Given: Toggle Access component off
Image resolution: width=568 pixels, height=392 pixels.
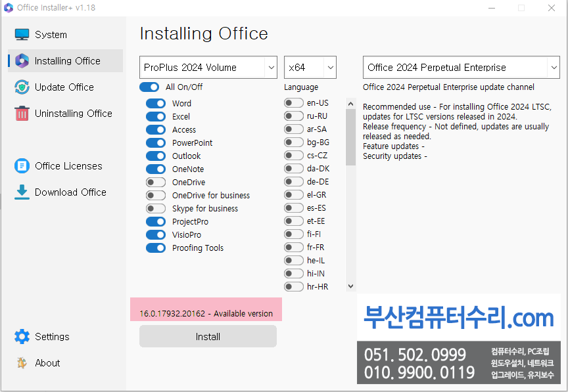Looking at the screenshot, I should [156, 129].
